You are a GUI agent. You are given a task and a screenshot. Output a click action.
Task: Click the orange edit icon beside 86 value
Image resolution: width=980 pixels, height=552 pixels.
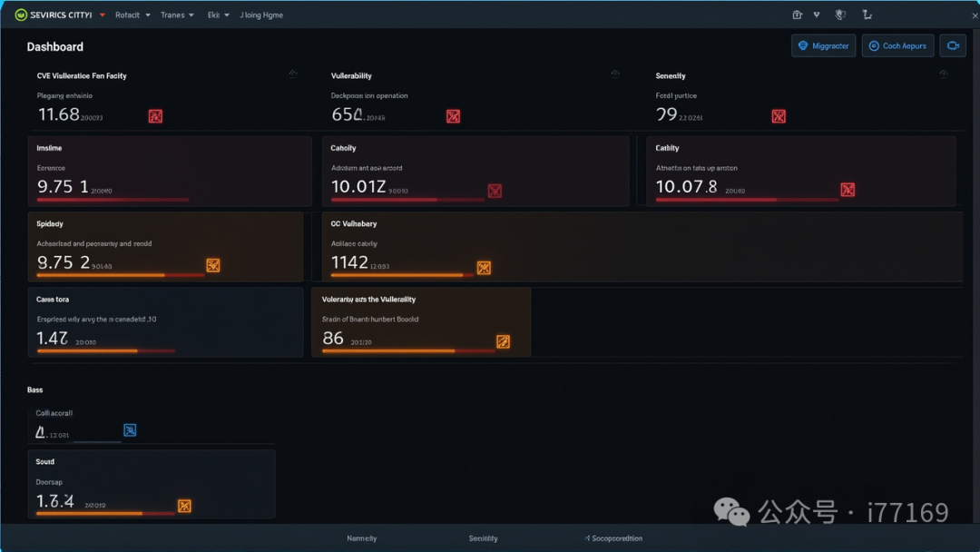tap(503, 341)
